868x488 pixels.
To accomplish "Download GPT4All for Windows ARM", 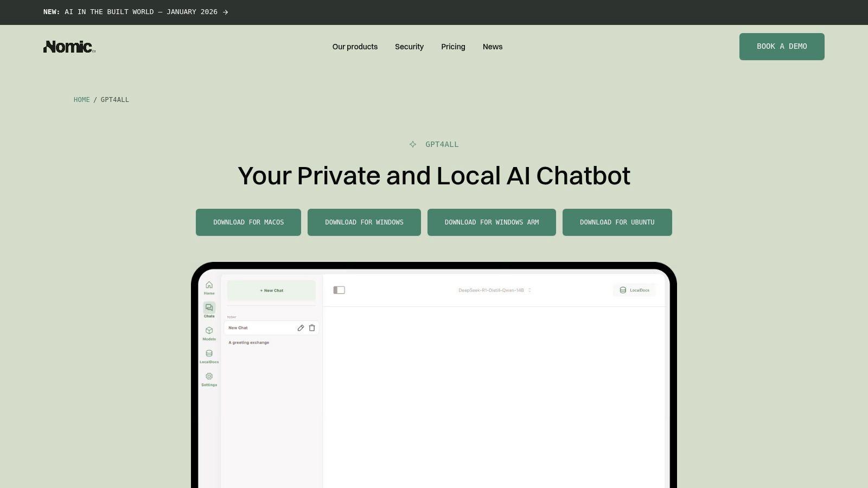I will click(x=492, y=222).
